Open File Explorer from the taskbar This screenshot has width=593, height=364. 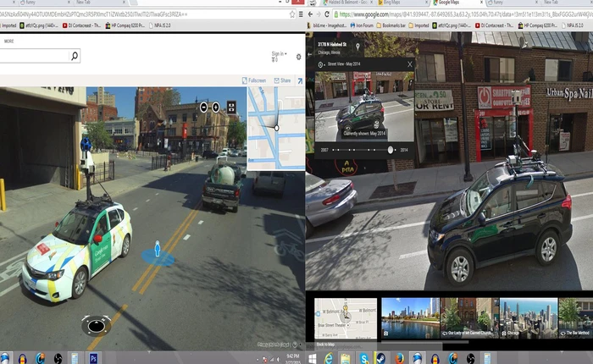[x=345, y=358]
